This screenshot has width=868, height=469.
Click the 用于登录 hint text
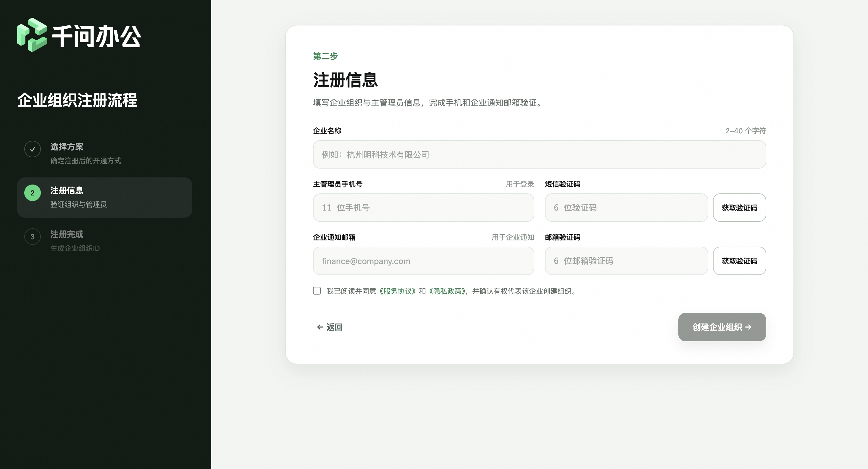click(x=520, y=184)
